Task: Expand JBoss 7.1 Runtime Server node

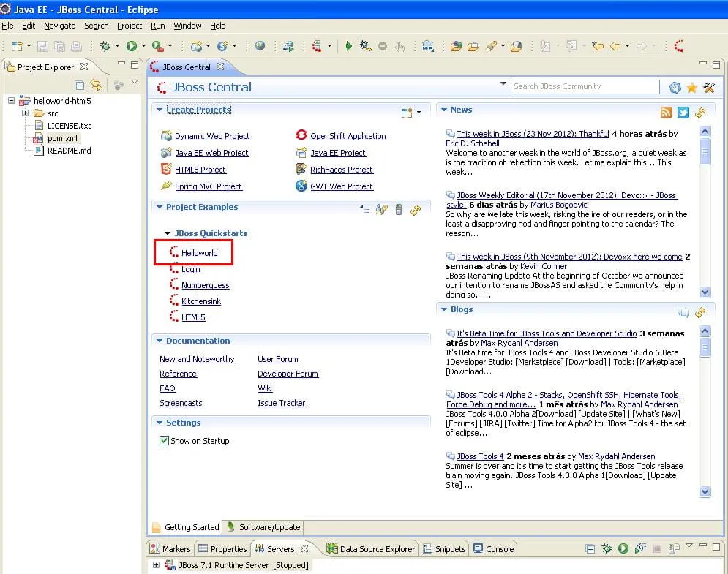Action: pyautogui.click(x=156, y=565)
